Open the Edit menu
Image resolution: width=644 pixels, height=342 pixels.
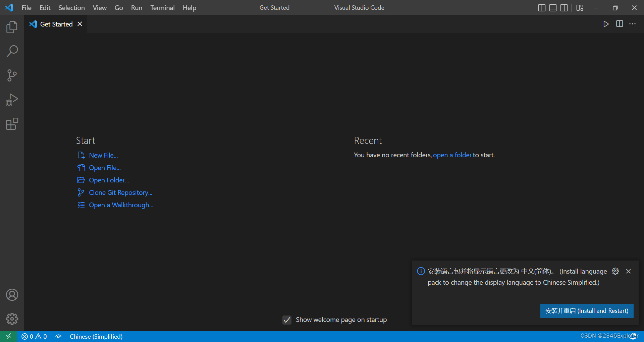click(x=45, y=8)
